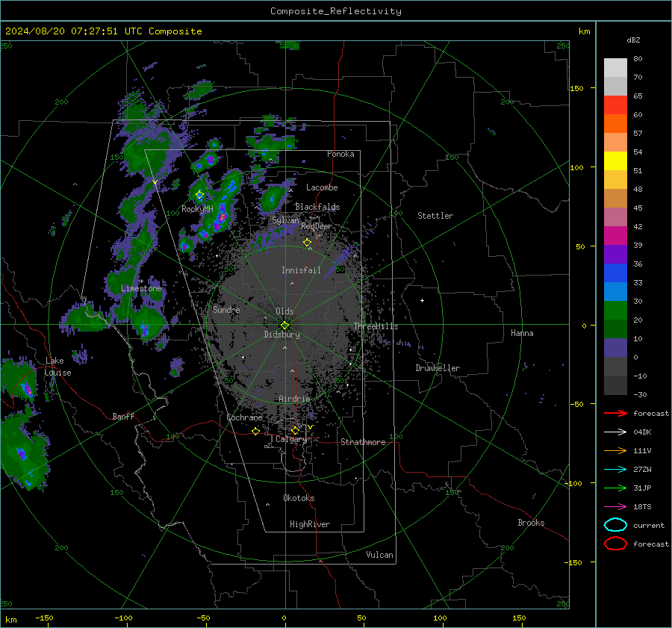Click the dBZ legend heading
This screenshot has width=672, height=628.
[x=633, y=40]
